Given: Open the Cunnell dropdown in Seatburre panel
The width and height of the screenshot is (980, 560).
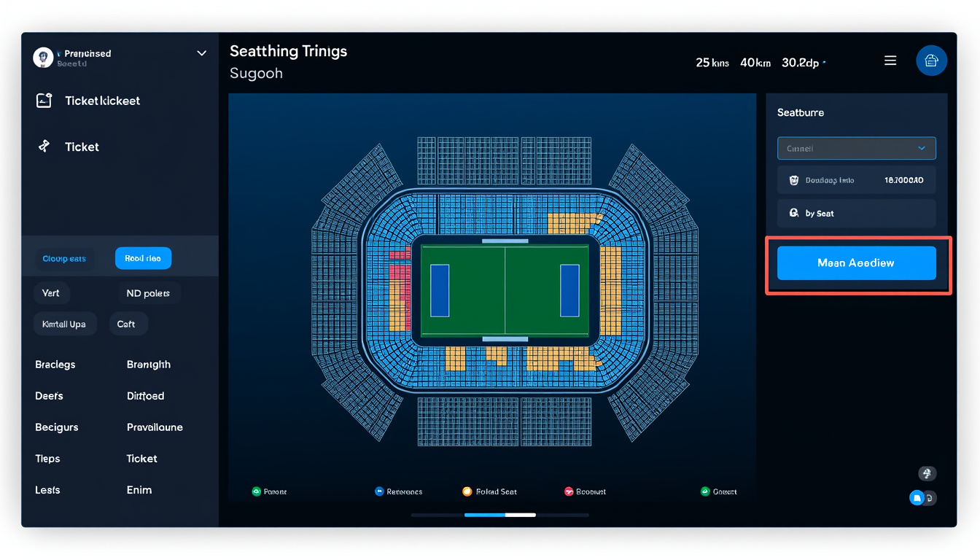Looking at the screenshot, I should [x=856, y=148].
